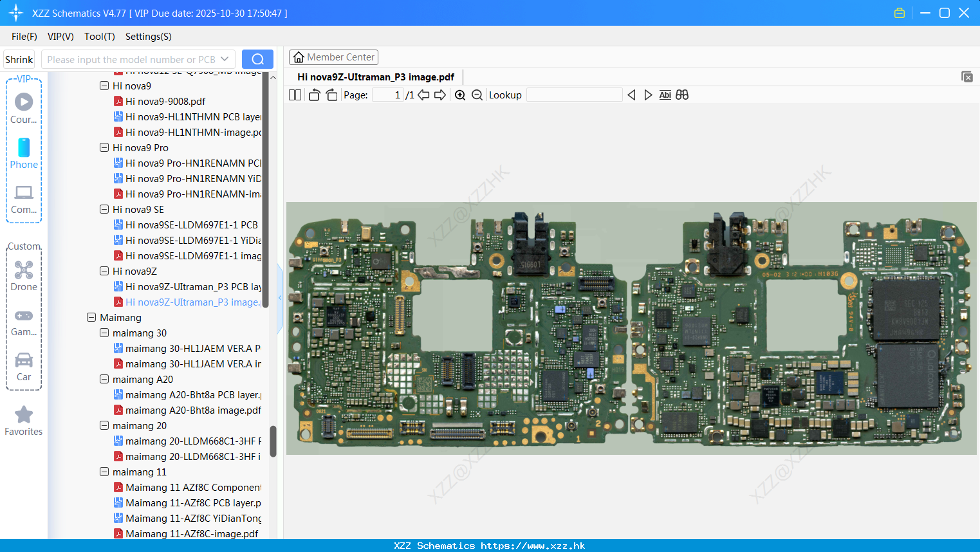Collapse the maimang 20 folder
Screen dimensions: 980x552
104,425
